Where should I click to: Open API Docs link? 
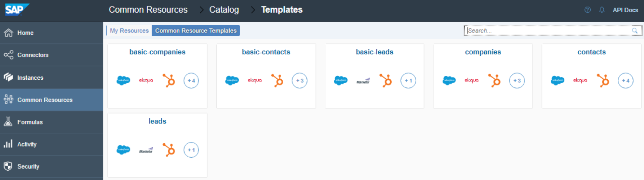coord(625,10)
